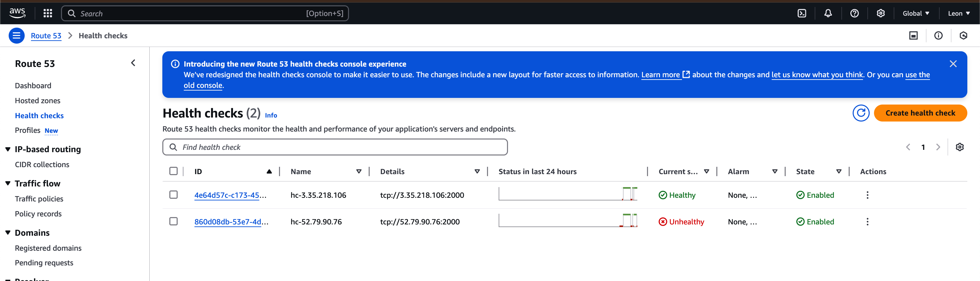
Task: Open the info panel icon in breadcrumb bar
Action: tap(938, 36)
